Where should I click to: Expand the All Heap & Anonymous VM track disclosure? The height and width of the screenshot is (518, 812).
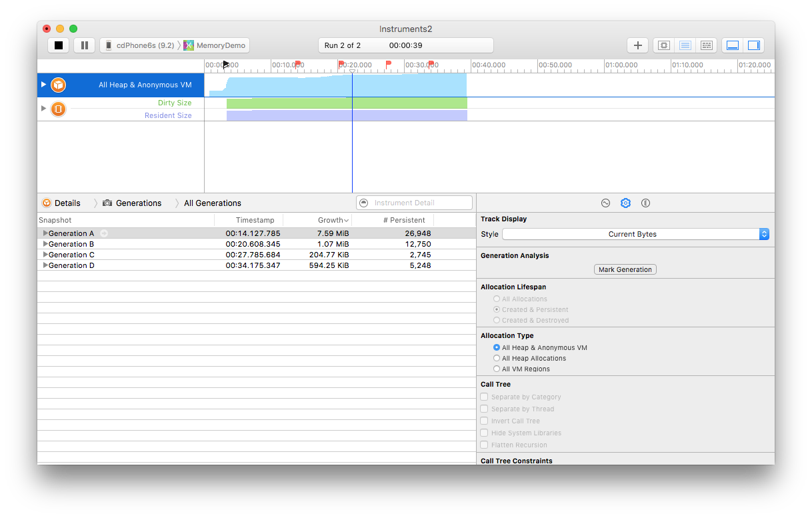click(x=43, y=85)
